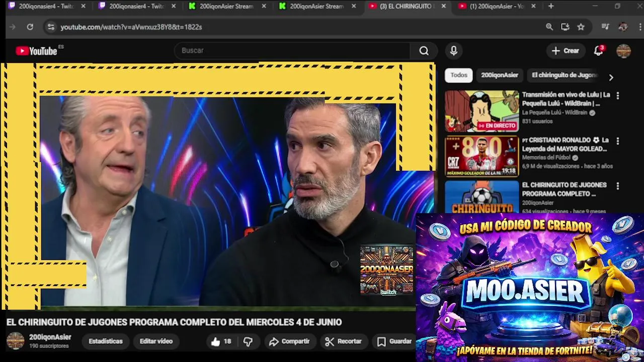Close the (1) 200iqonAsier YouTube tab
Image resolution: width=644 pixels, height=362 pixels.
pyautogui.click(x=533, y=6)
